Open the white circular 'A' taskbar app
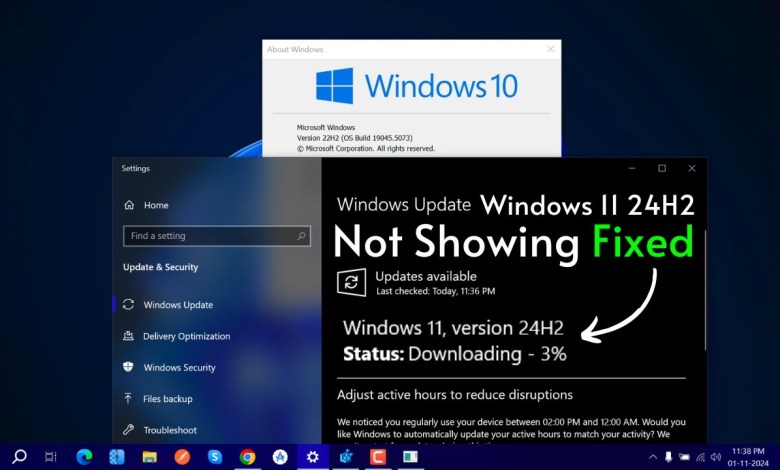Screen dimensions: 780x470 280,457
